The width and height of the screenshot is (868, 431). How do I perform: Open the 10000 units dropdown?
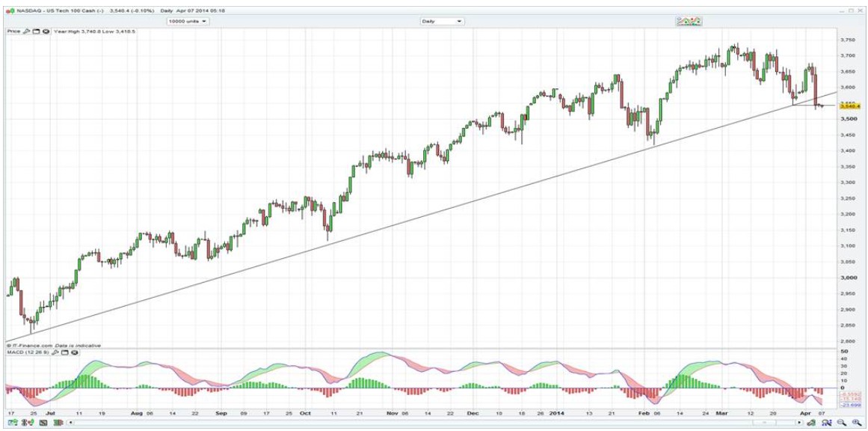(x=187, y=21)
